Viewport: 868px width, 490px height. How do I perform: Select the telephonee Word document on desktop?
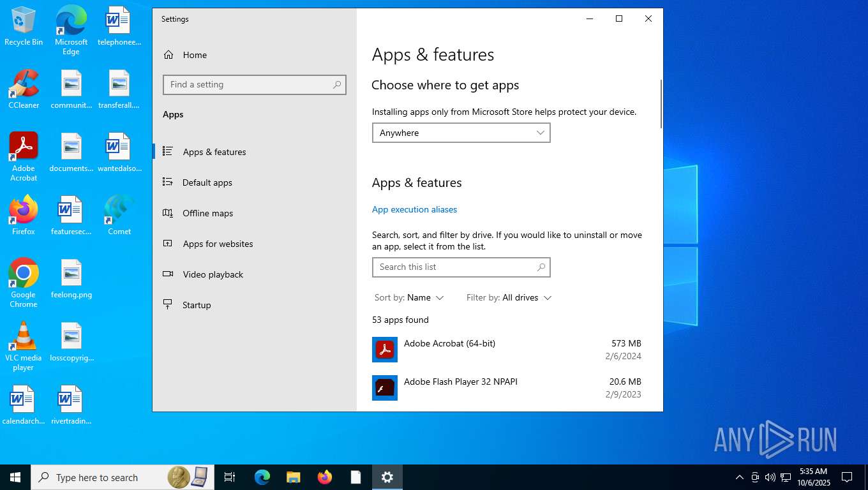(119, 26)
